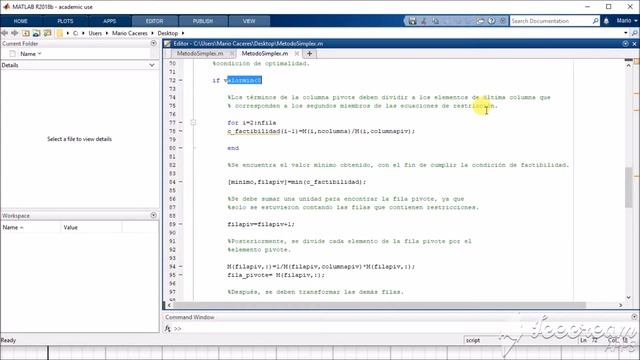
Task: Click the search magnifier at address bar end
Action: (634, 33)
